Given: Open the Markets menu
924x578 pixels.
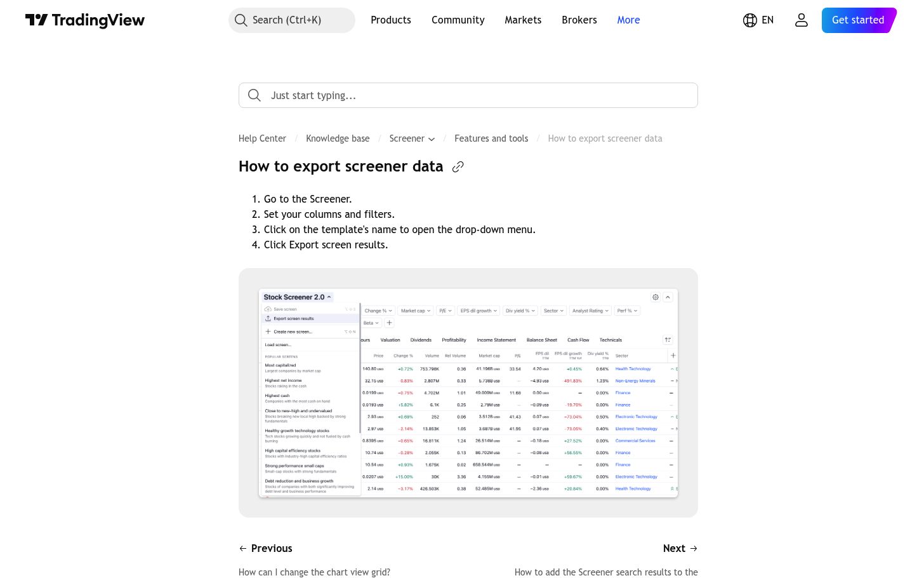Looking at the screenshot, I should coord(523,20).
